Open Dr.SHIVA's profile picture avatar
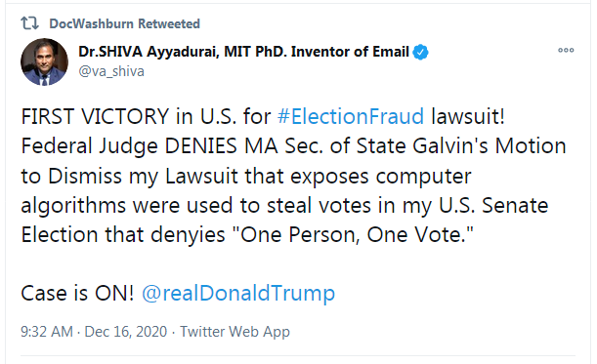 (44, 61)
